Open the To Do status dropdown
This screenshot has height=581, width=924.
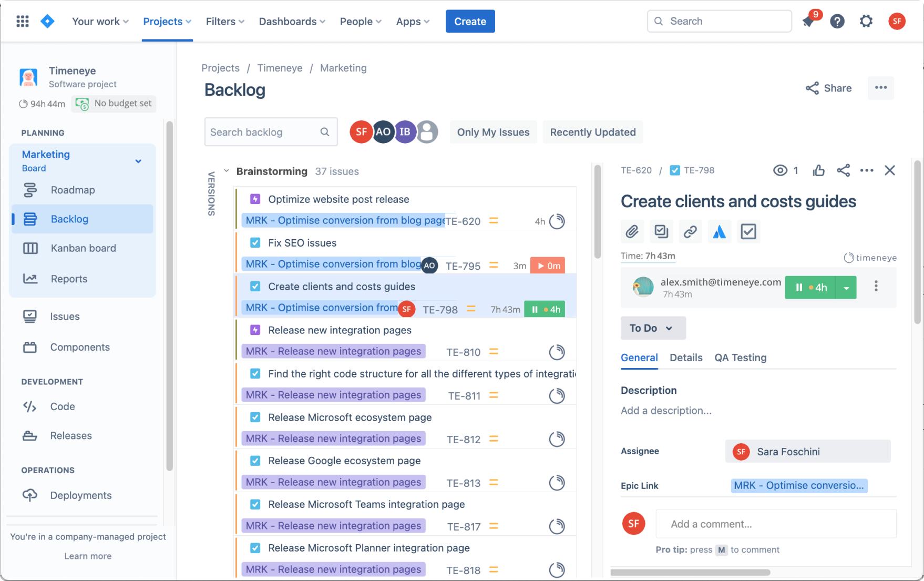[653, 328]
